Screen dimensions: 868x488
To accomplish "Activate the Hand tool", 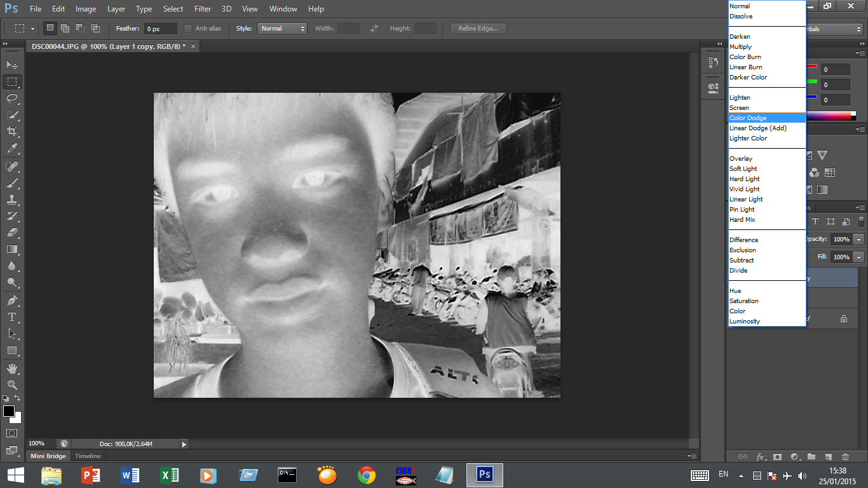I will pyautogui.click(x=12, y=368).
